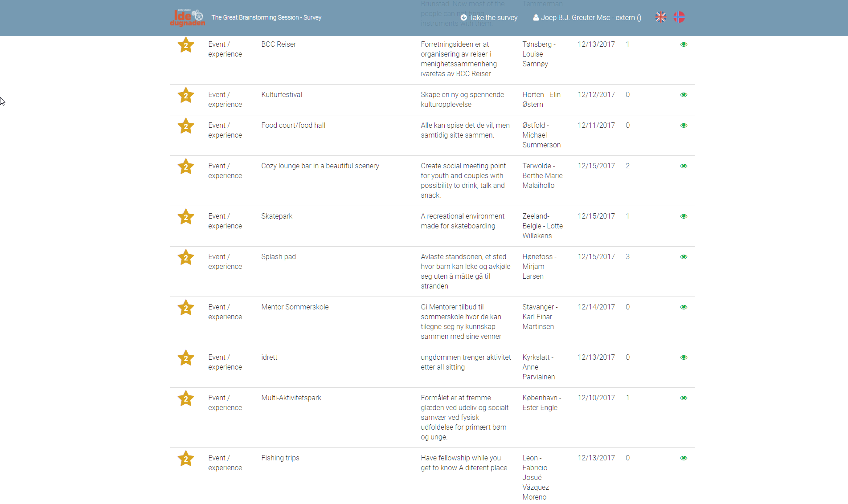Click star badge for Skatepark idea

pyautogui.click(x=185, y=217)
